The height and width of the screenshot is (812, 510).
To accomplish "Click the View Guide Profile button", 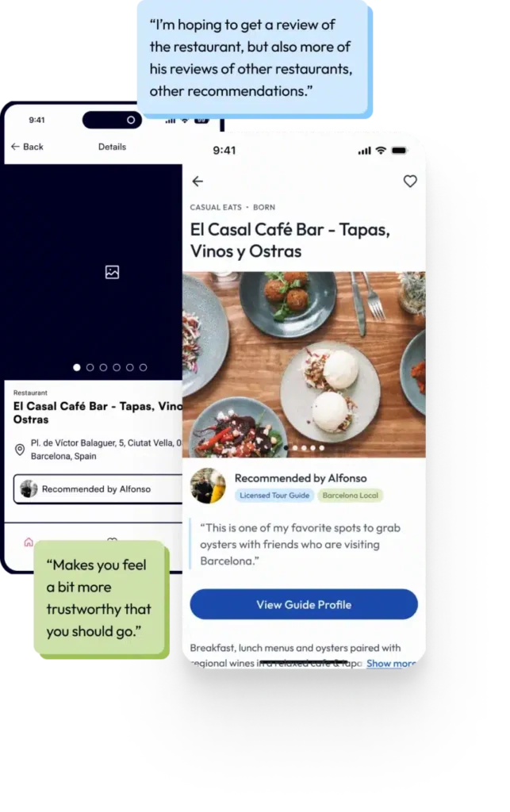I will pos(304,604).
